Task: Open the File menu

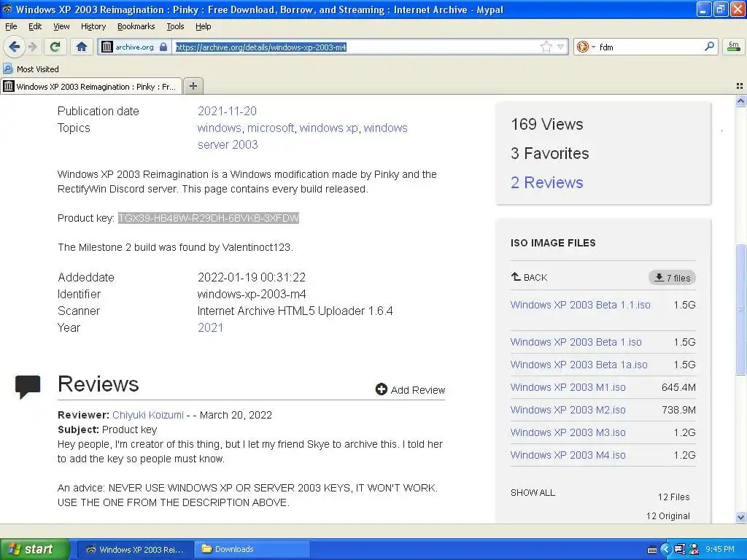Action: pos(11,26)
